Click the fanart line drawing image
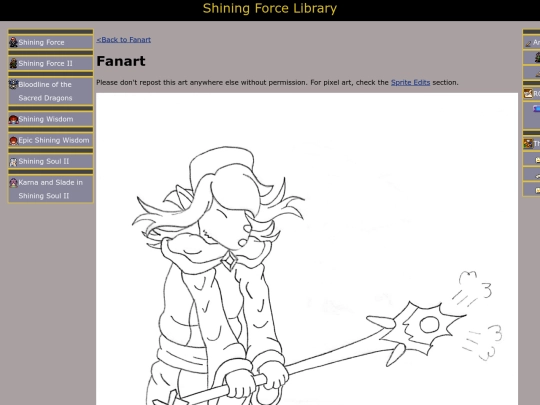This screenshot has height=405, width=540. pyautogui.click(x=307, y=249)
